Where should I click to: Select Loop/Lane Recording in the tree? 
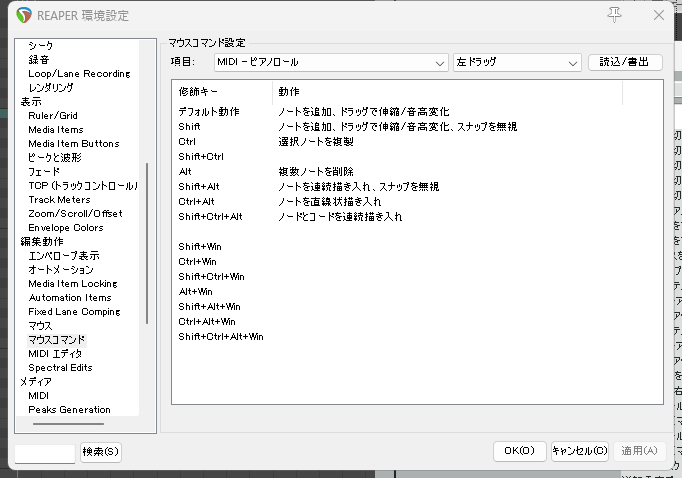pos(79,74)
